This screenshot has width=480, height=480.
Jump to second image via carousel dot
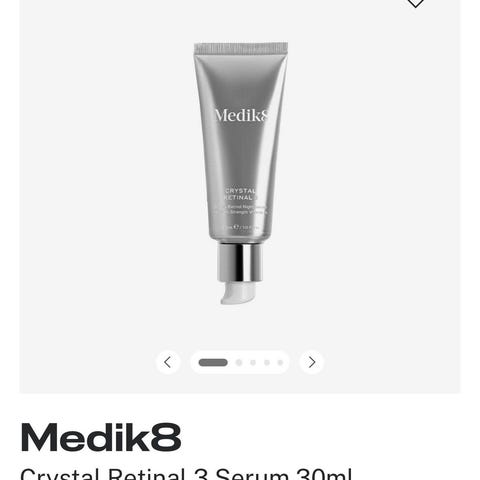pyautogui.click(x=239, y=362)
